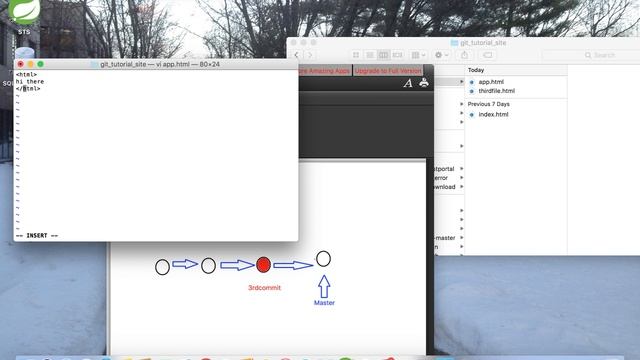The image size is (640, 360).
Task: Click the print icon in drawing app
Action: coord(424,83)
